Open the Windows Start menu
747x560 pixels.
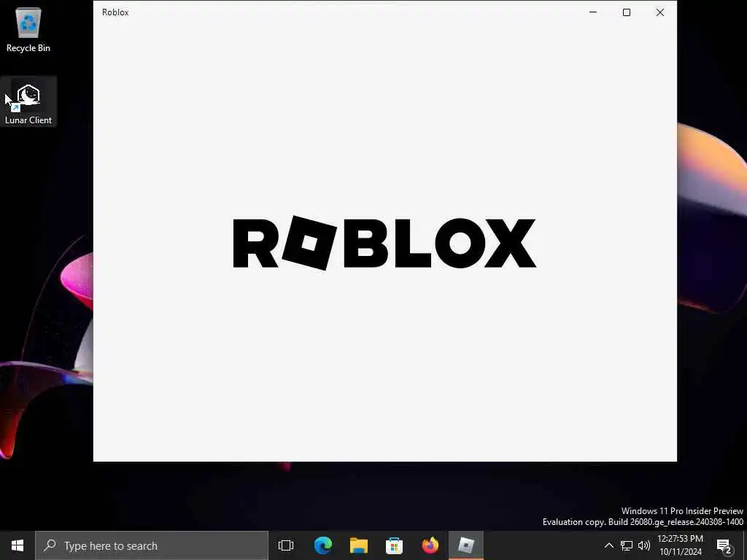(18, 545)
